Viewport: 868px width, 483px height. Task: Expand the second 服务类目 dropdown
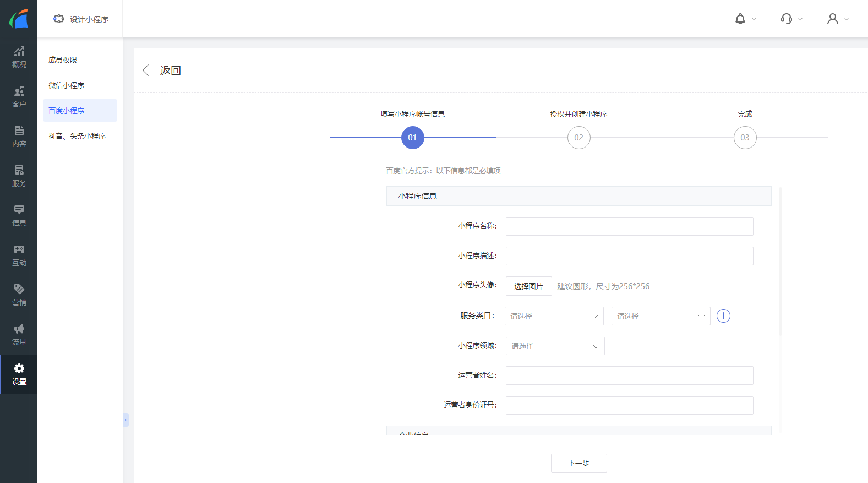click(x=660, y=316)
